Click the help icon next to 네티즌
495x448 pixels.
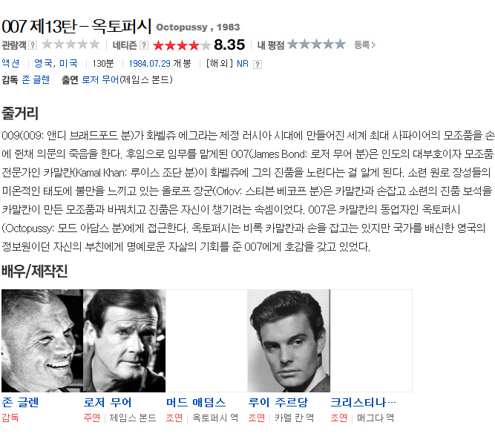(x=144, y=45)
